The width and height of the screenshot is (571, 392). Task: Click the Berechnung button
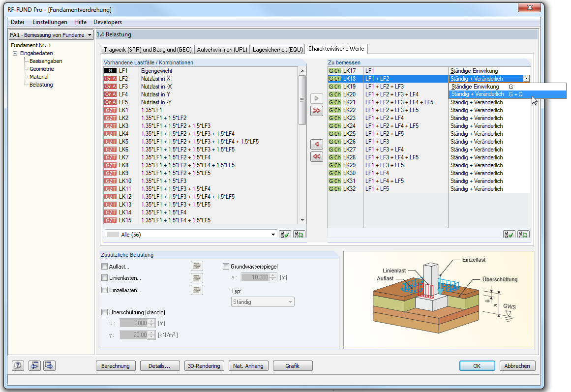coord(116,366)
